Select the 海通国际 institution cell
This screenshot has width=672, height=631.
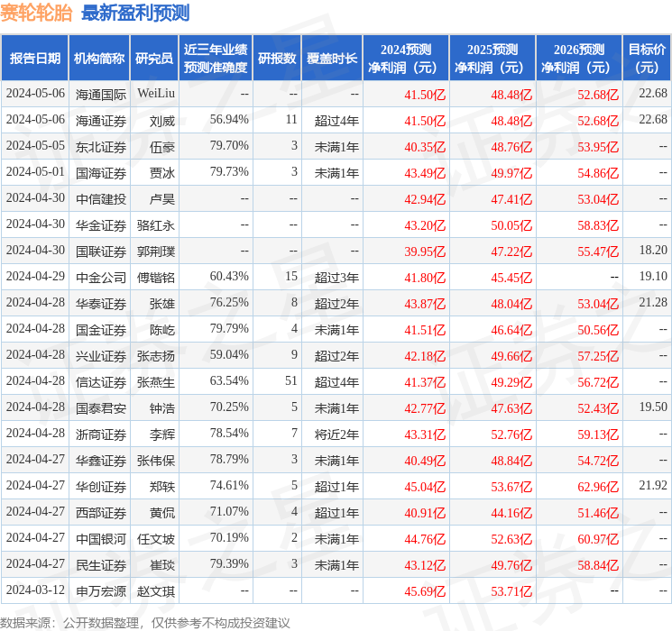101,95
